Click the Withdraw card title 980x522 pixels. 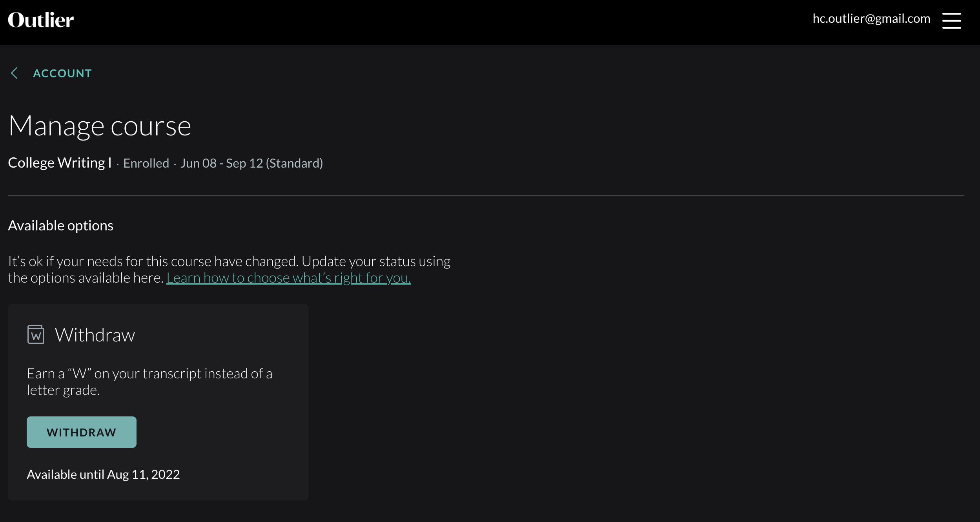[95, 335]
